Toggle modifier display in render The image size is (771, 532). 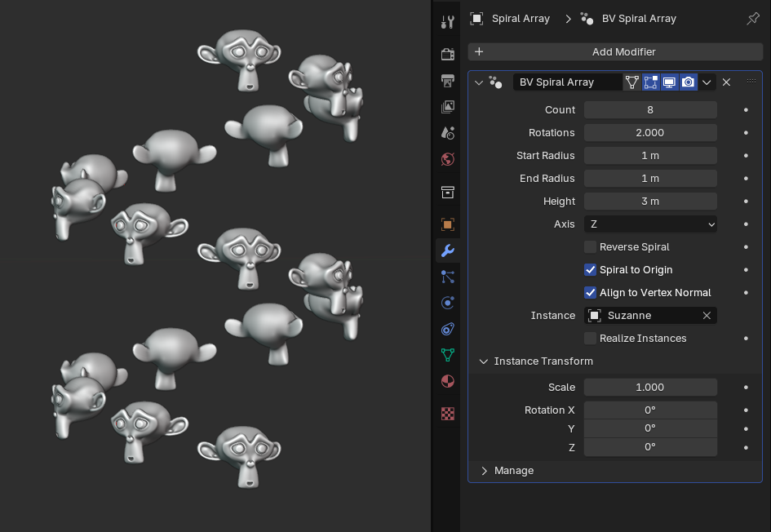click(x=689, y=82)
